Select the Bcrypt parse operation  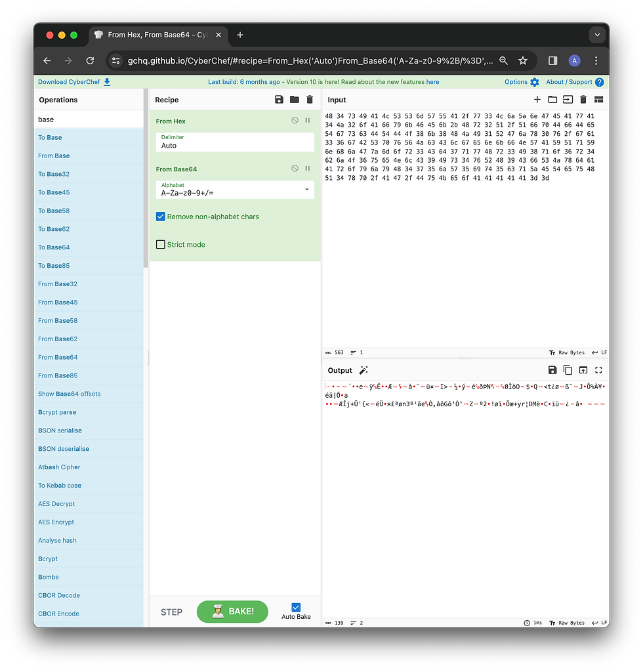(x=89, y=412)
